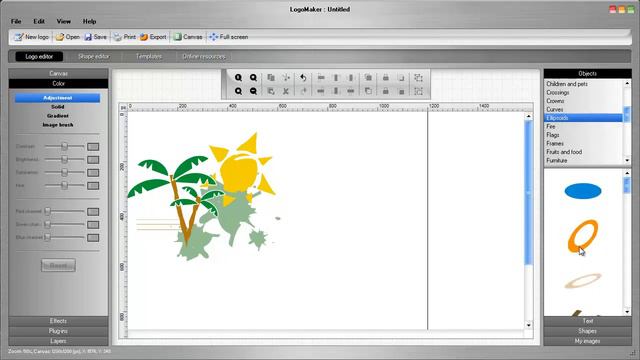Click the X Delete icon

[x=286, y=91]
